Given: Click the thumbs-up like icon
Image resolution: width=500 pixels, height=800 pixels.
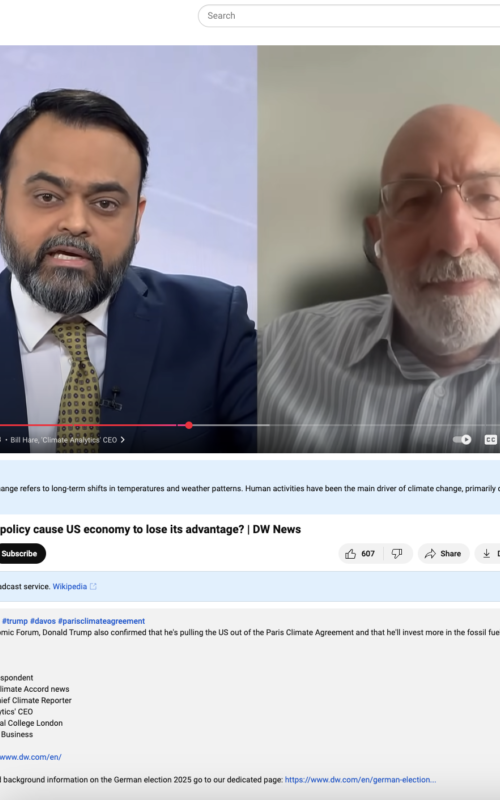Looking at the screenshot, I should tap(351, 554).
